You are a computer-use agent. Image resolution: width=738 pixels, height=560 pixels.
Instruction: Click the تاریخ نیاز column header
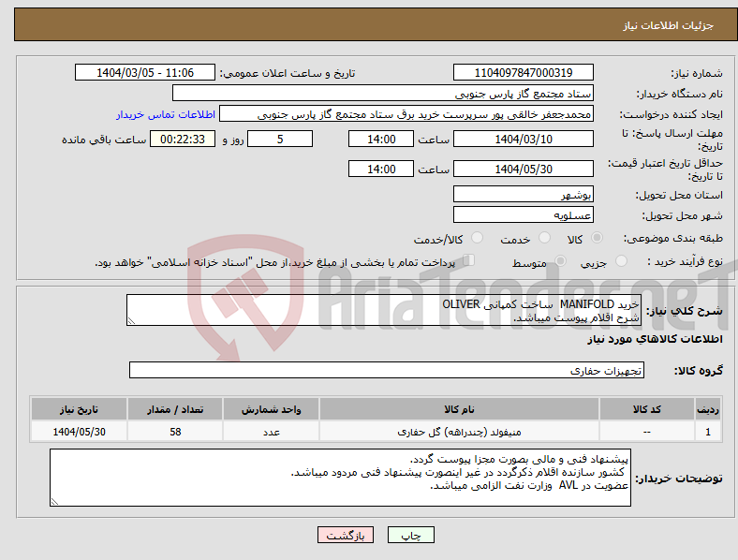coord(79,409)
